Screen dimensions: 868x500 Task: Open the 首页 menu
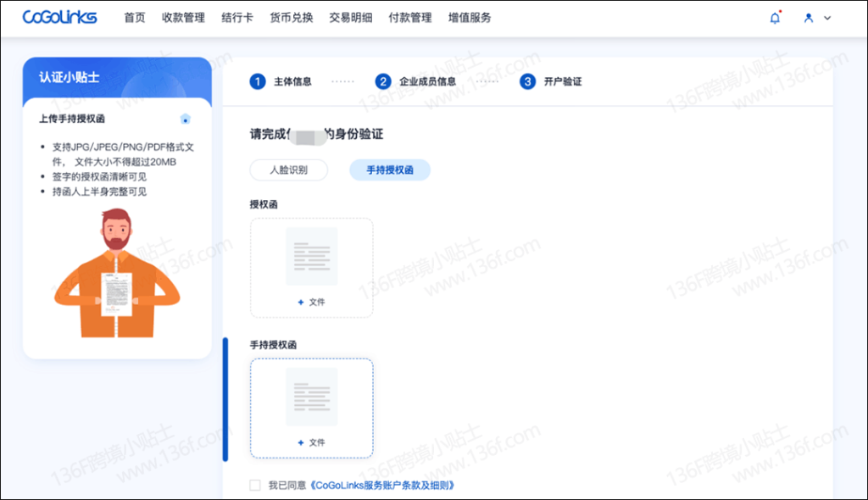135,18
